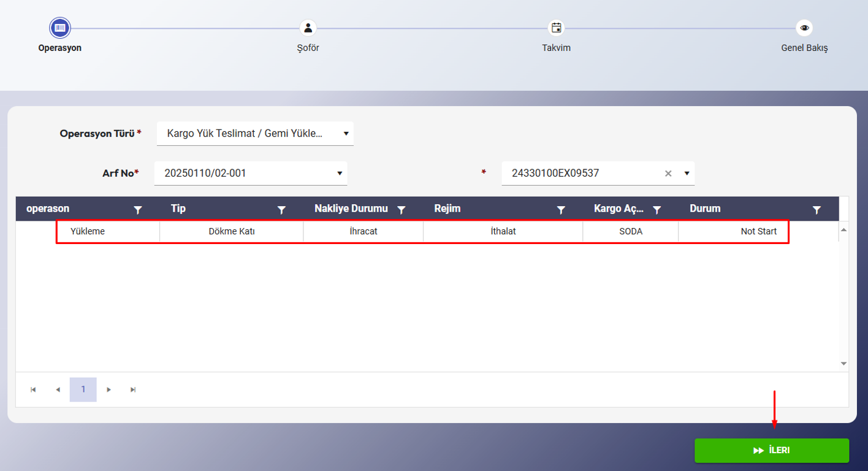Open the Arf No dropdown

click(x=340, y=174)
